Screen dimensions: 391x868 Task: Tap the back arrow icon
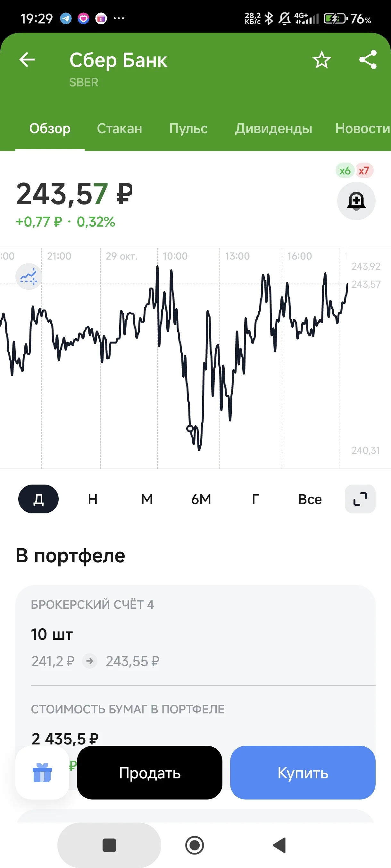pyautogui.click(x=27, y=60)
